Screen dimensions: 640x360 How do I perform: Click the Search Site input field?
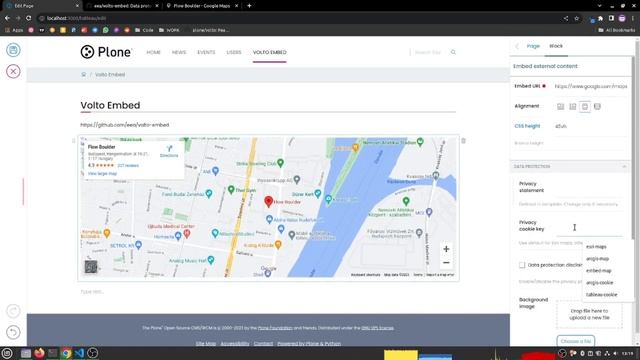428,52
